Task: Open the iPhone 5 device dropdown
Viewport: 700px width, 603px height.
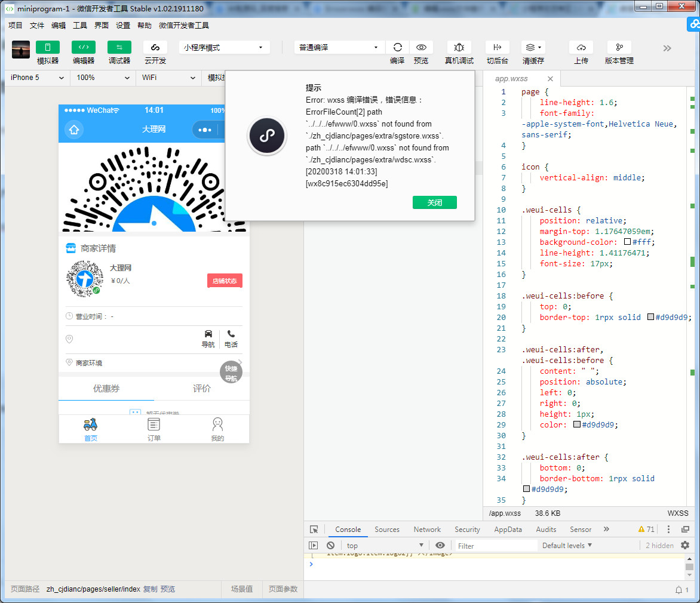Action: click(36, 78)
